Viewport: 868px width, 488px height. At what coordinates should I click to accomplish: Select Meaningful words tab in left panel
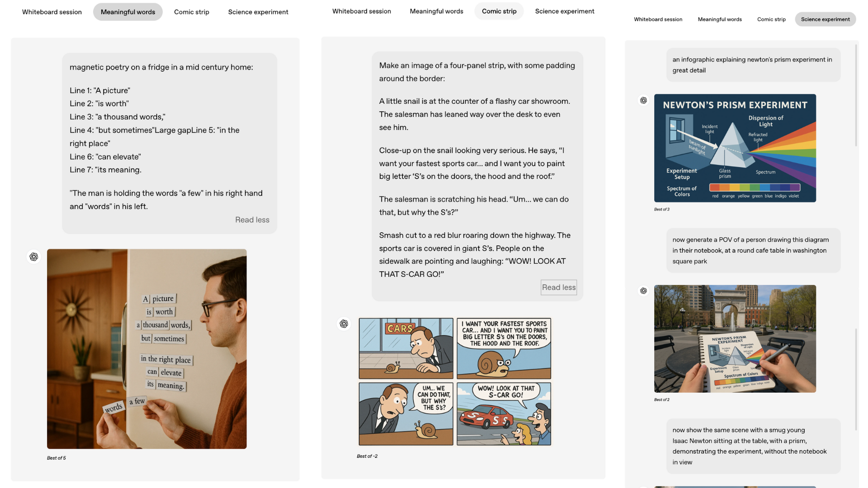coord(128,12)
